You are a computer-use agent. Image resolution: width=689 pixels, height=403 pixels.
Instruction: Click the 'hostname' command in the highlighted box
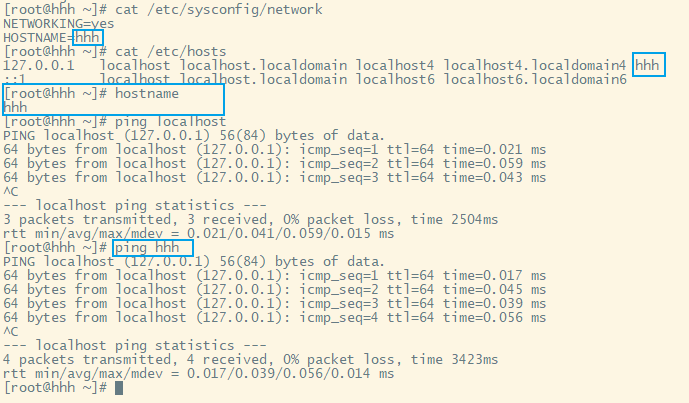148,93
